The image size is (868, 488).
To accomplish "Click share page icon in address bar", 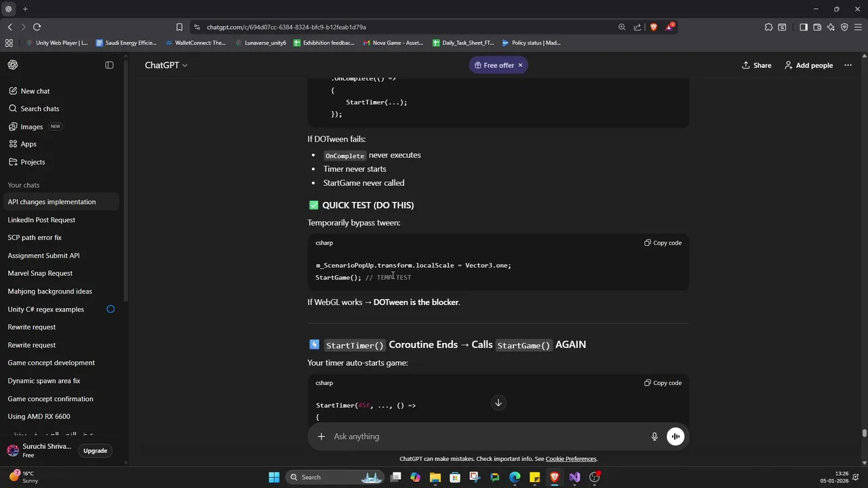I will [x=637, y=27].
